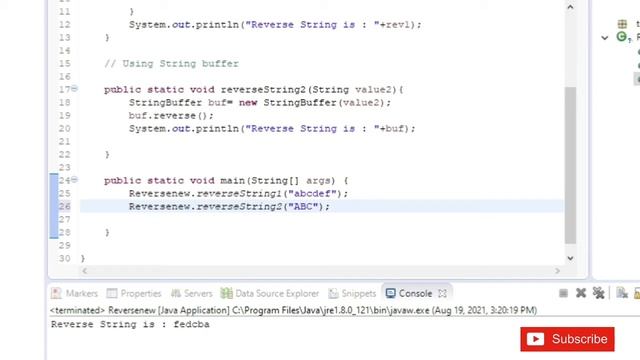
Task: Click the green class icon in the Outline
Action: tap(622, 37)
